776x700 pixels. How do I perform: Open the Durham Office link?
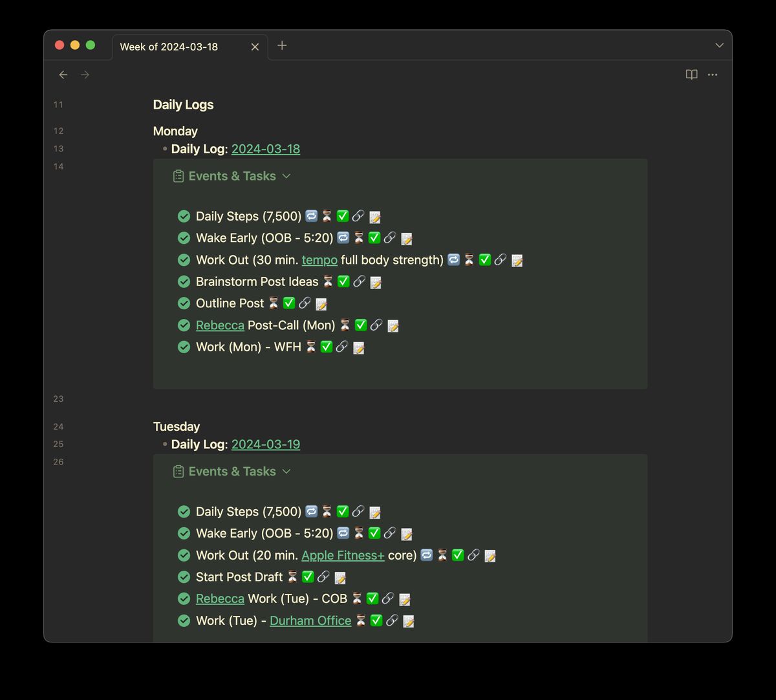310,620
